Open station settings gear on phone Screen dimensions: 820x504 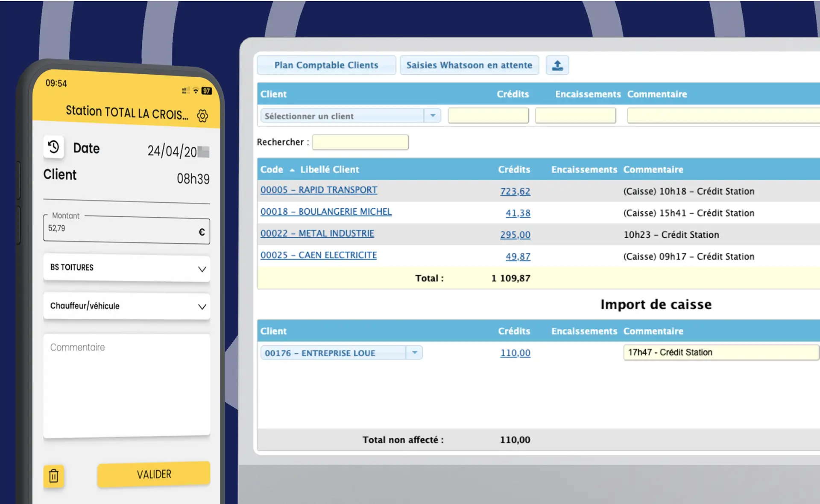click(x=202, y=116)
